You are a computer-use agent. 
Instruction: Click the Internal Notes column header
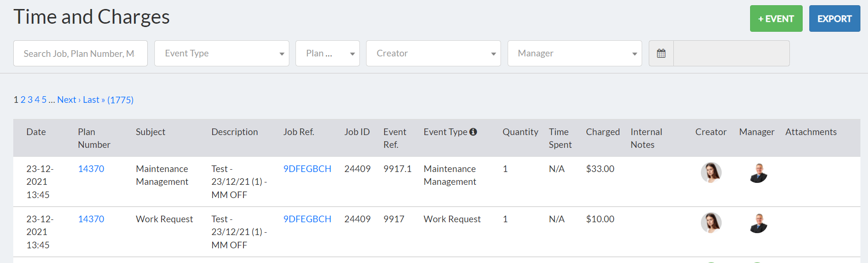point(646,138)
